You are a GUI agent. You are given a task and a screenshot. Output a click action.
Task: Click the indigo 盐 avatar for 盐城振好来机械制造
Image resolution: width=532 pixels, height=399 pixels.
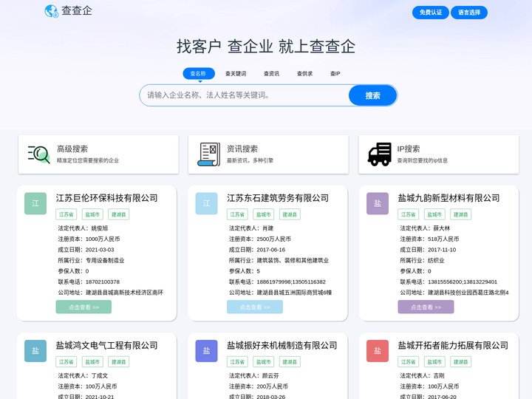click(206, 351)
